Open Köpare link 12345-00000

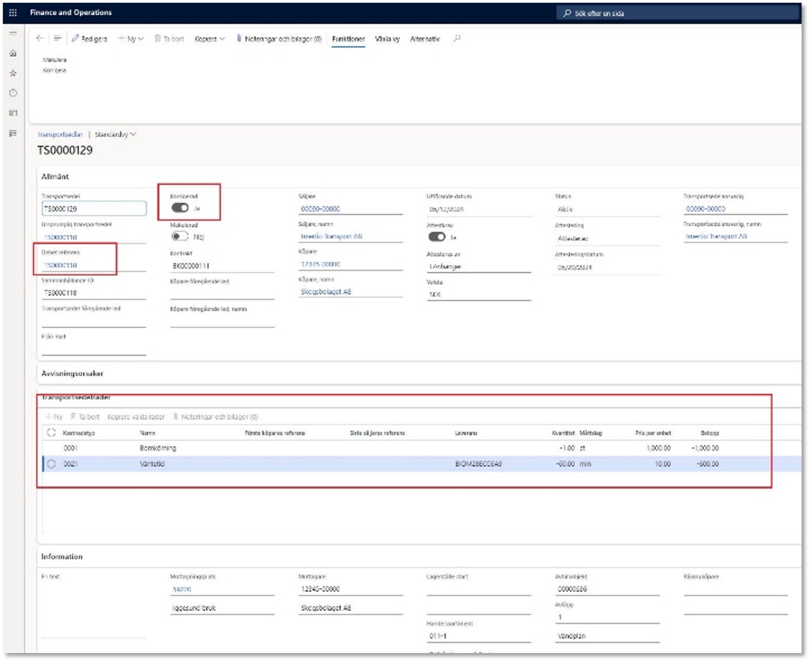point(320,264)
